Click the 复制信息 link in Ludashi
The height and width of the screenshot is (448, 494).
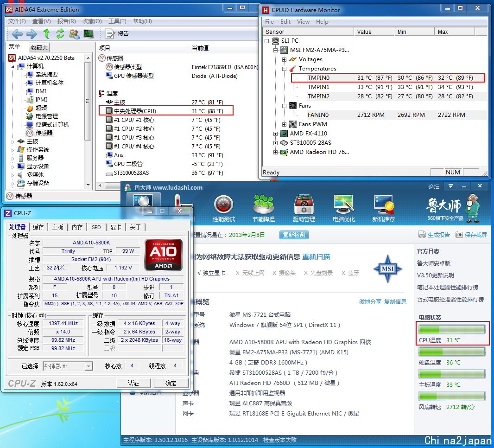tap(395, 302)
